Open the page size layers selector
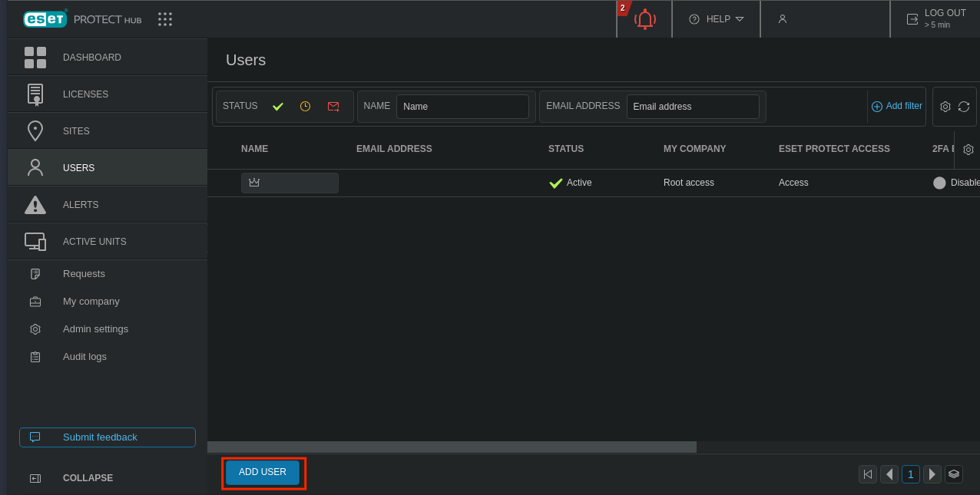Viewport: 980px width, 495px height. 954,474
